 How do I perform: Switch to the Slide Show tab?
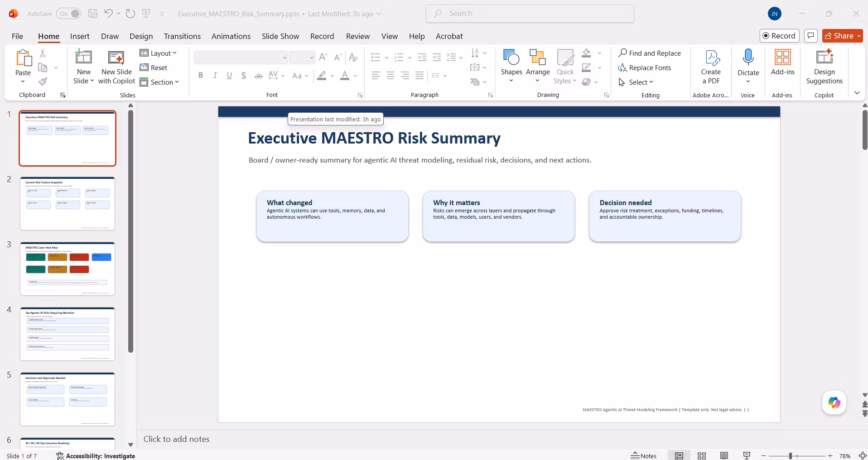pyautogui.click(x=280, y=36)
